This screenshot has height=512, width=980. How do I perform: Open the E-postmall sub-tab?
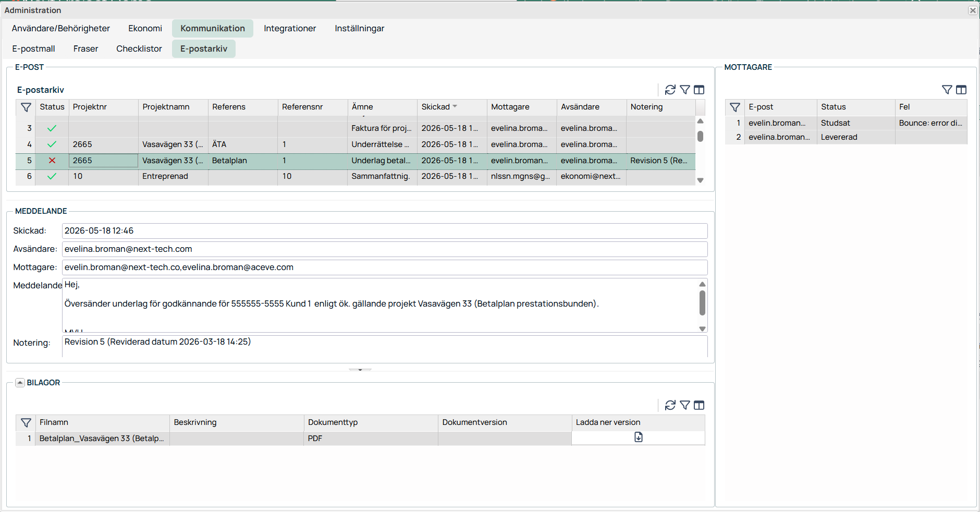[x=34, y=48]
